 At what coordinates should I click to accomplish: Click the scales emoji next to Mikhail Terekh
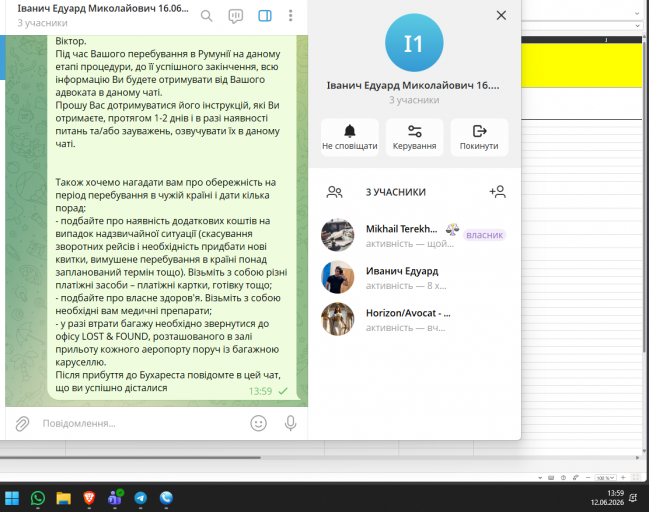[452, 229]
